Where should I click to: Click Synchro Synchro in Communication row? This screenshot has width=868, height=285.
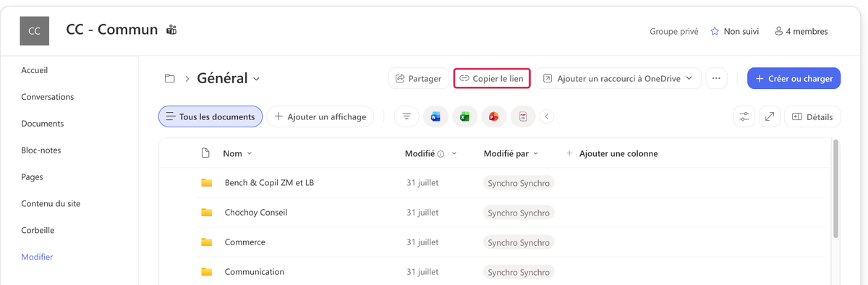coord(519,272)
